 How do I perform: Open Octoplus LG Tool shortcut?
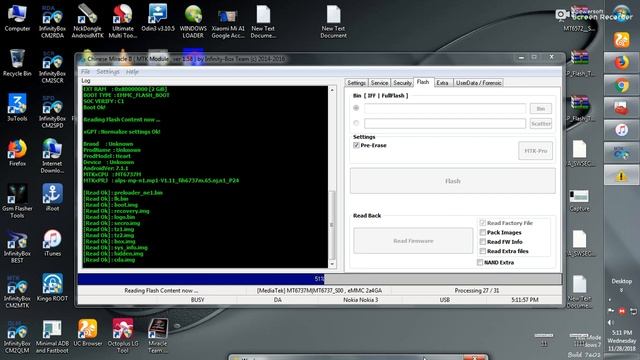tap(122, 336)
